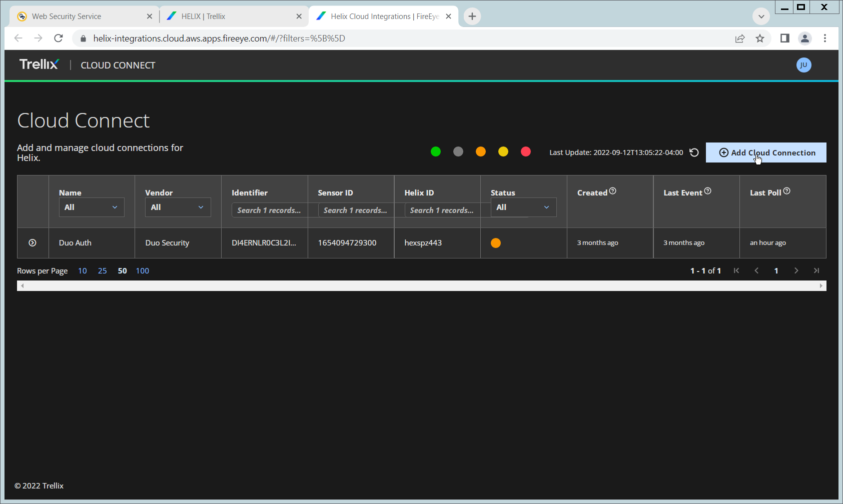Click the refresh icon beside Last Update
Viewport: 843px width, 504px height.
click(694, 152)
